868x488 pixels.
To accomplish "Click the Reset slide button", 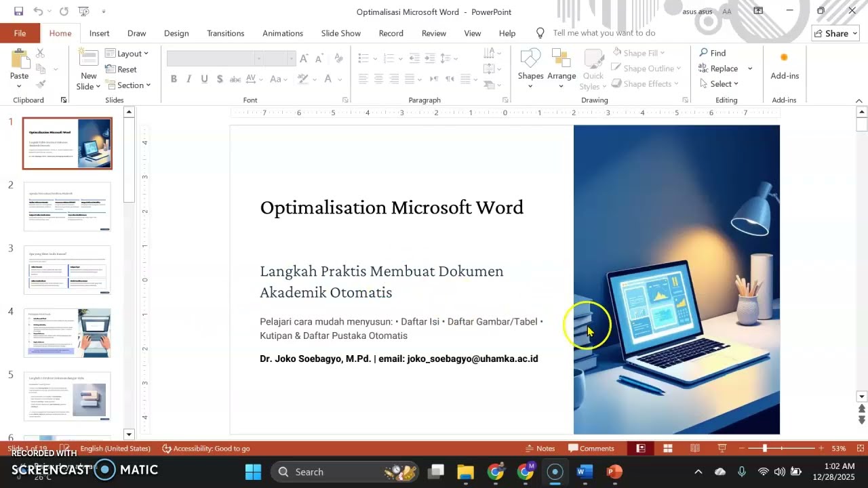I will point(121,69).
